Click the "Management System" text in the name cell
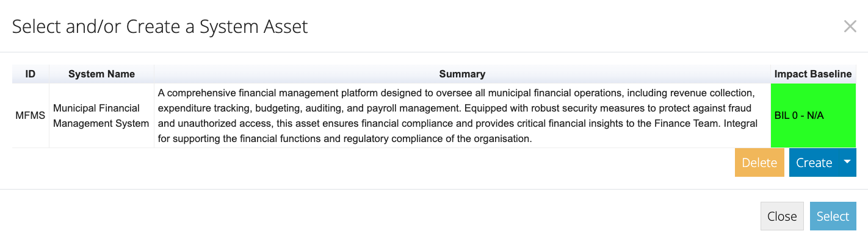The height and width of the screenshot is (242, 868). [x=101, y=123]
